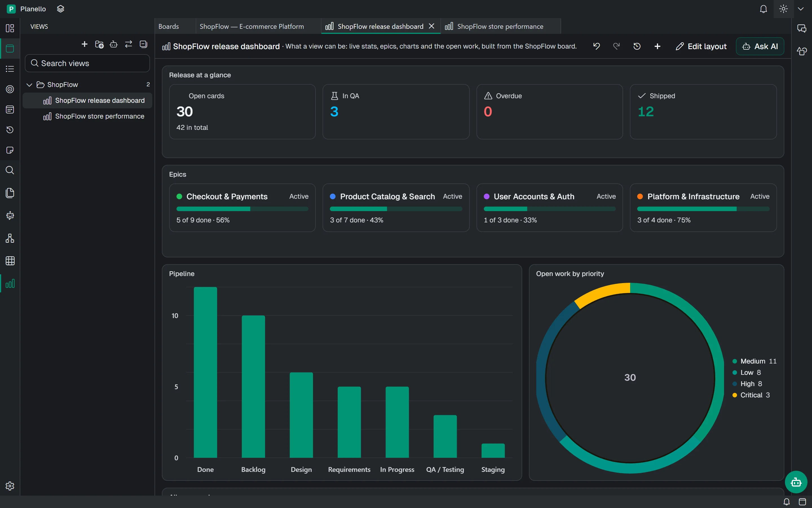Add a widget with the toolbar plus icon
This screenshot has width=812, height=508.
point(657,46)
